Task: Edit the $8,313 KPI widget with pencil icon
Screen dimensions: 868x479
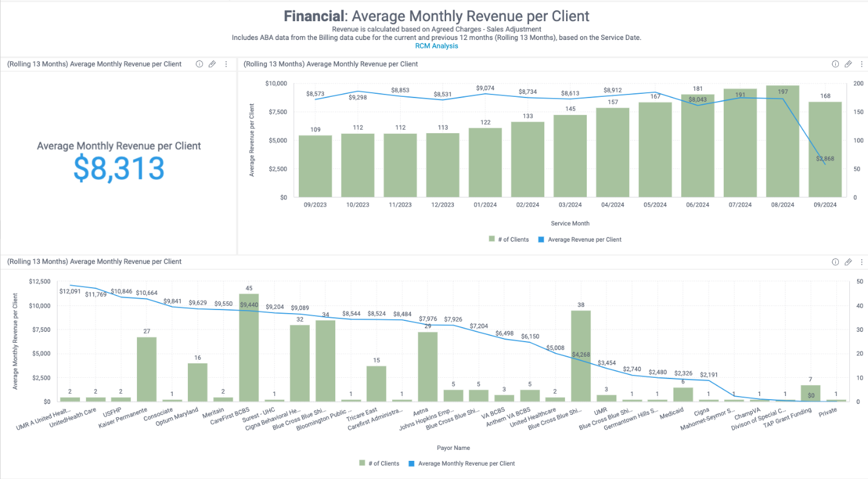Action: pyautogui.click(x=212, y=64)
